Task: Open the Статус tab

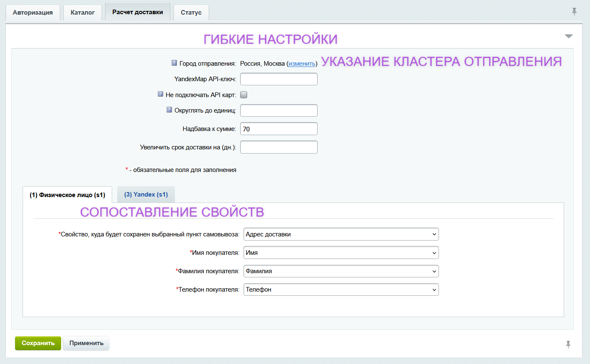Action: (x=191, y=13)
